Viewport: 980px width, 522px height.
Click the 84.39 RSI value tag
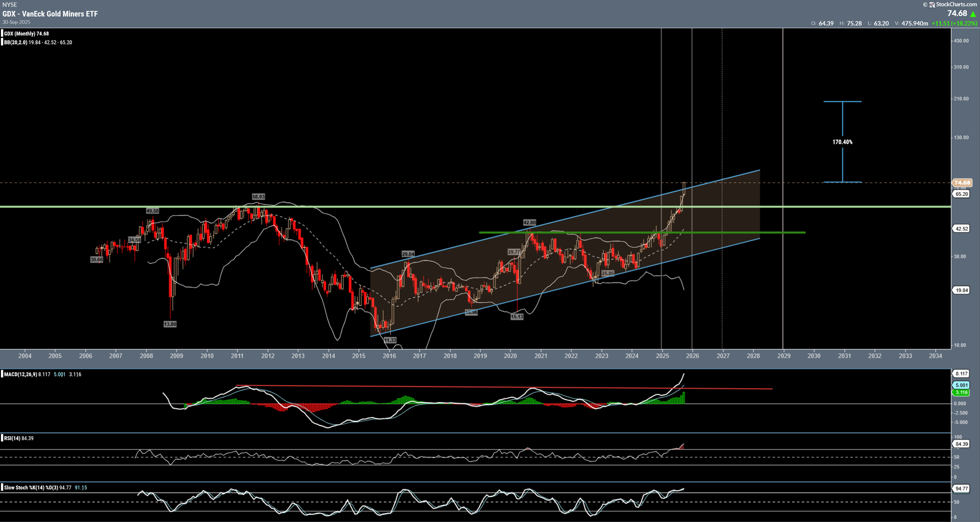point(962,444)
